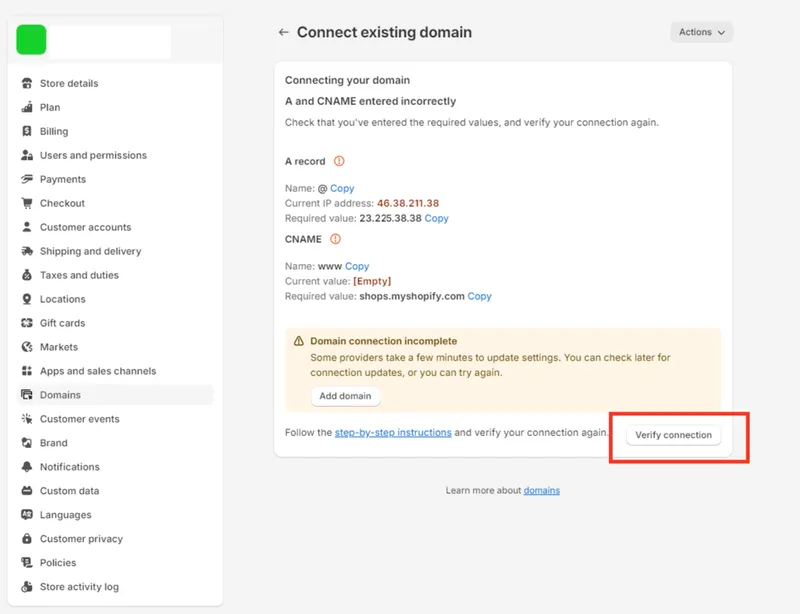Screen dimensions: 800x614
Task: Click the Verify connection button
Action: point(673,435)
